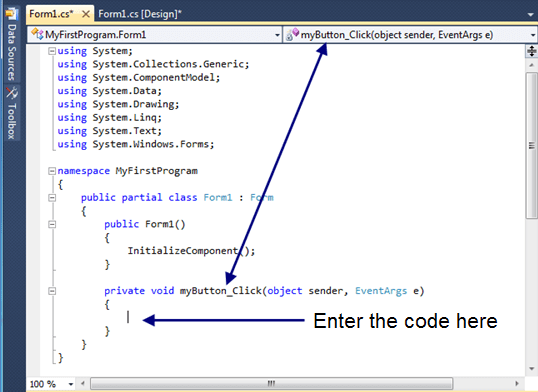Click the method icon beside myButton_Click

[292, 34]
